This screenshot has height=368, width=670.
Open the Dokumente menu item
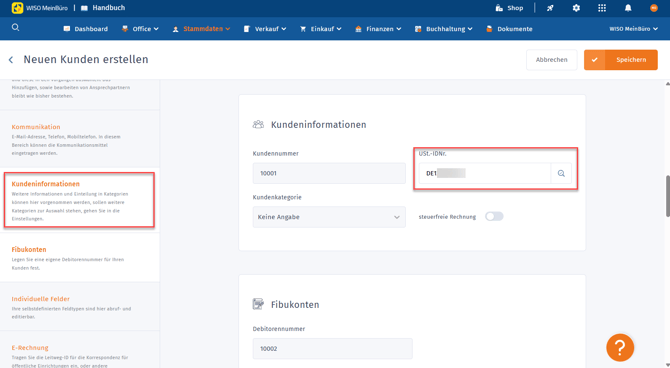coord(509,29)
